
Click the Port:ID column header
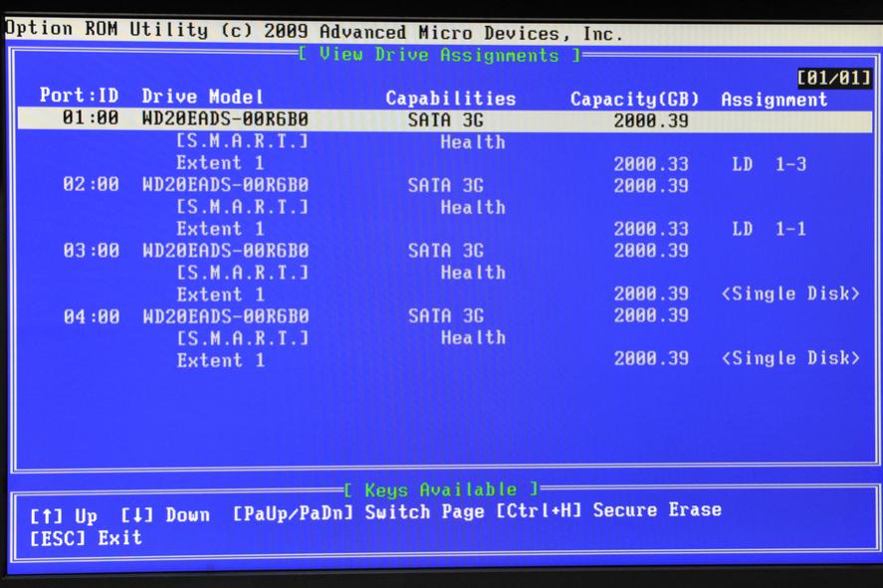(79, 96)
